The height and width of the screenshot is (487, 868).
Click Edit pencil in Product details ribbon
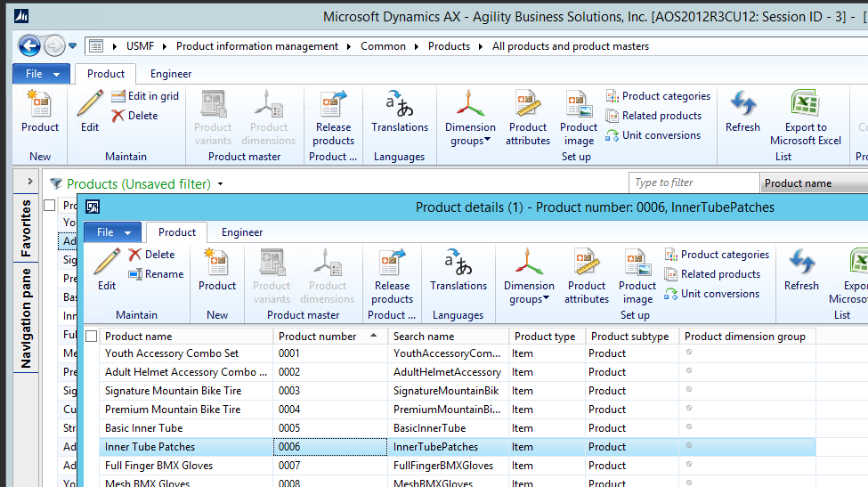[x=107, y=270]
